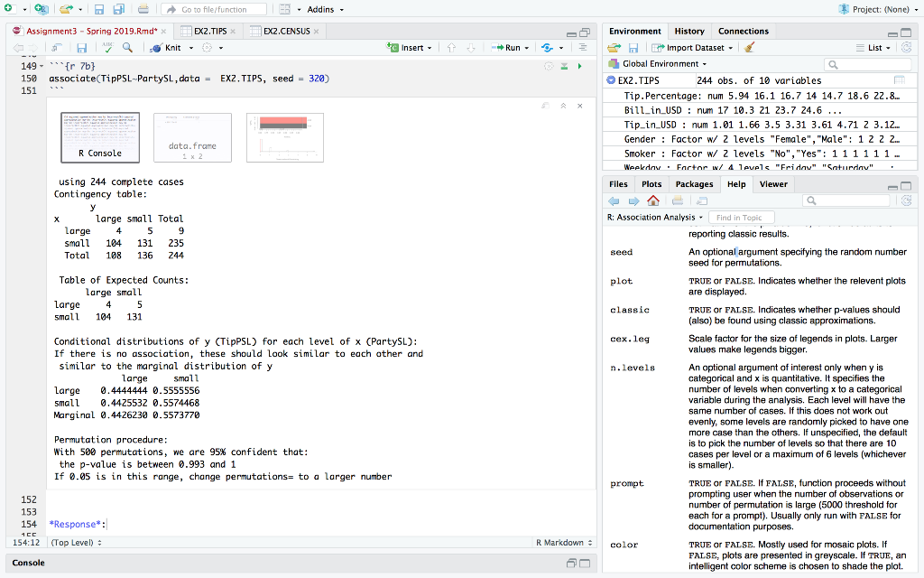Print the current file using the printer icon
This screenshot has height=578, width=924.
[x=143, y=9]
